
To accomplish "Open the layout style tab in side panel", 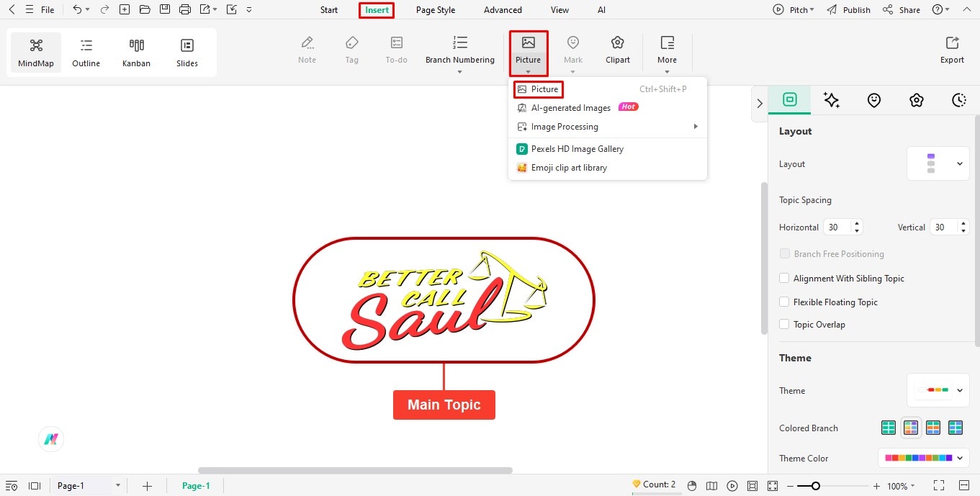I will point(790,100).
